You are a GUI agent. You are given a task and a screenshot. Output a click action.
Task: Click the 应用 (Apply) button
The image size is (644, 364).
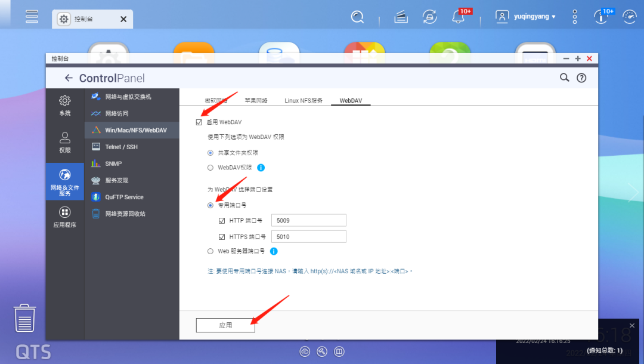pyautogui.click(x=225, y=325)
